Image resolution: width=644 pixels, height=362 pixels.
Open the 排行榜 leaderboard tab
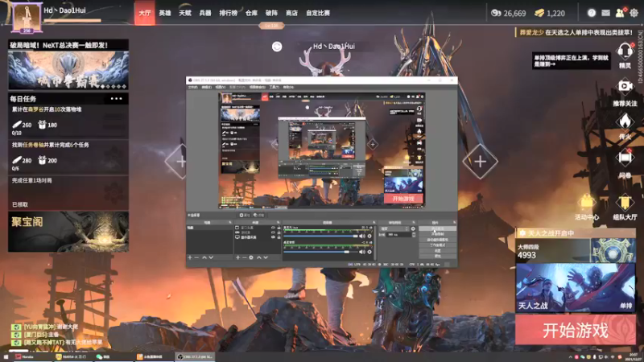tap(229, 13)
